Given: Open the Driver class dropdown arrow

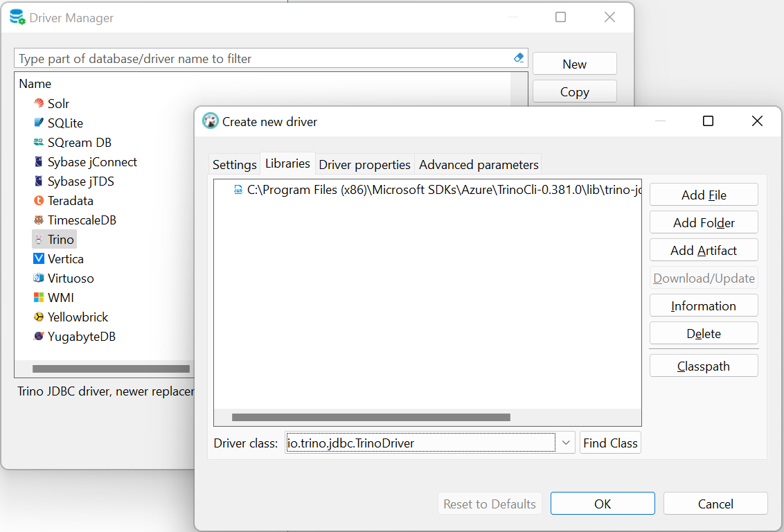Looking at the screenshot, I should pyautogui.click(x=566, y=443).
